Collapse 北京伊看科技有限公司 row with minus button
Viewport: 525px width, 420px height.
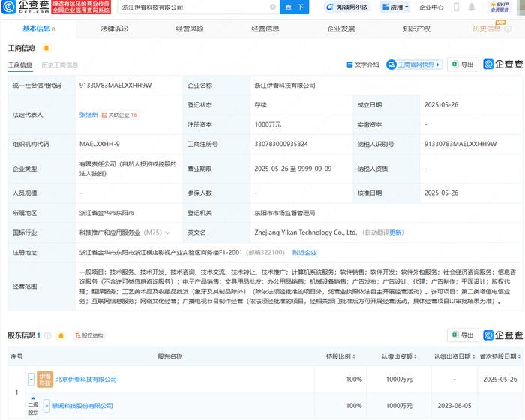click(x=31, y=379)
